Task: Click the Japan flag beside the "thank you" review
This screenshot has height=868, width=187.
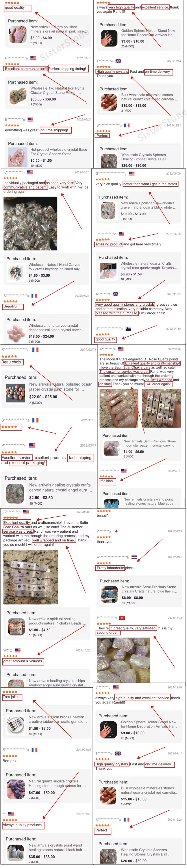Action: [116, 531]
